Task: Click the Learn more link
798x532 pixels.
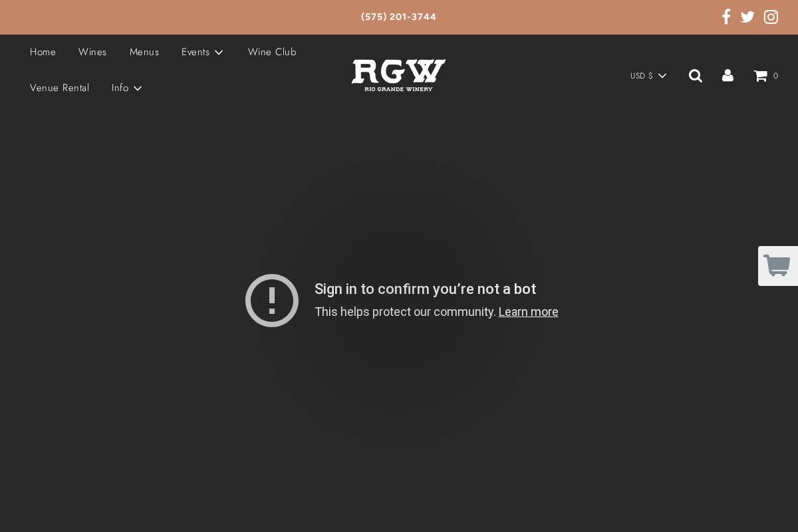Action: click(528, 311)
